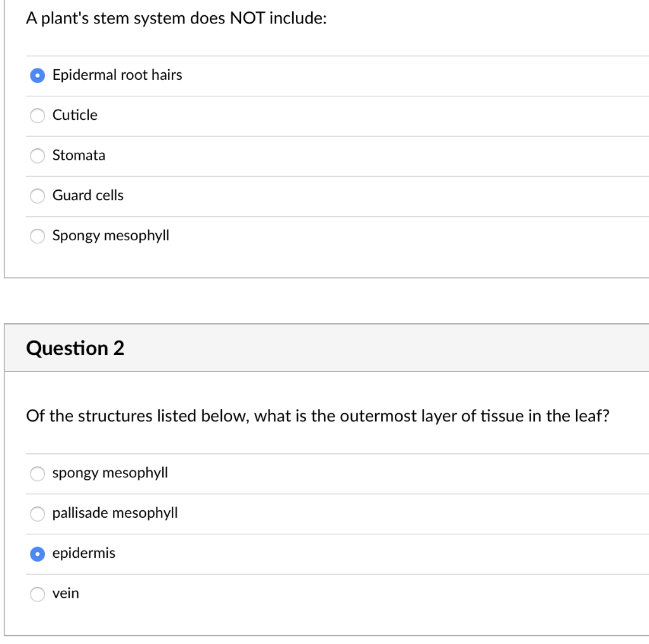Screen dimensions: 649x644
Task: Click the vein answer label
Action: (x=65, y=593)
